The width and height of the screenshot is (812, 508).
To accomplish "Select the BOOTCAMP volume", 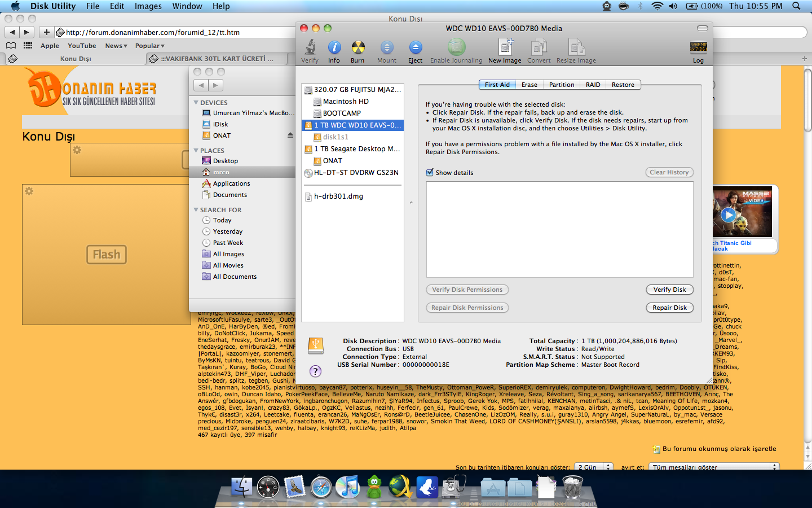I will click(x=353, y=113).
